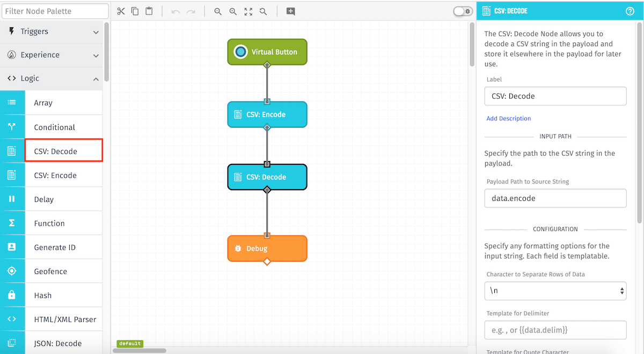Click the Virtual Button trigger circle

(x=241, y=52)
